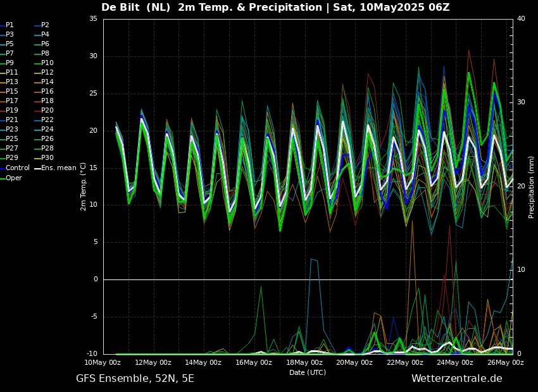
Task: Select the P10 legend label
Action: tap(47, 63)
